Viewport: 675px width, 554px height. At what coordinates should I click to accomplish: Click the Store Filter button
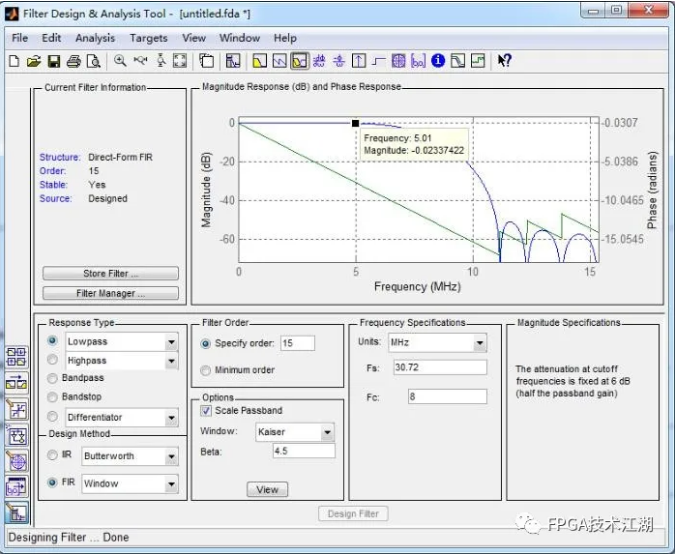click(110, 273)
